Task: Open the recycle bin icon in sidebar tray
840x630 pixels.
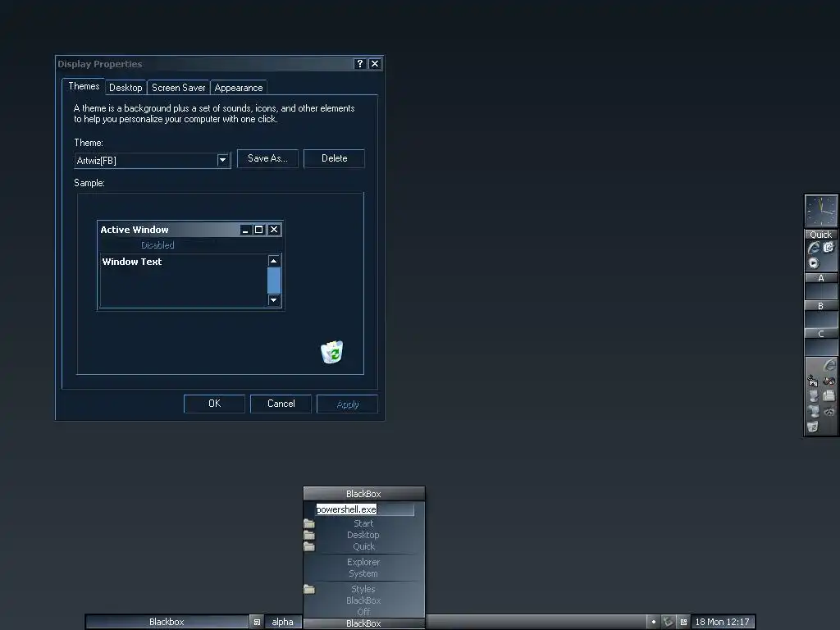Action: (813, 427)
